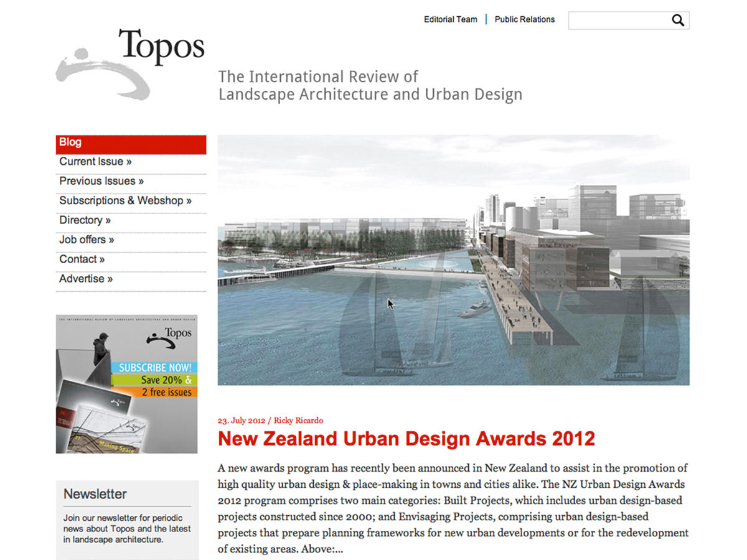Open the Current Issue menu item
Viewport: 747px width, 560px height.
131,164
